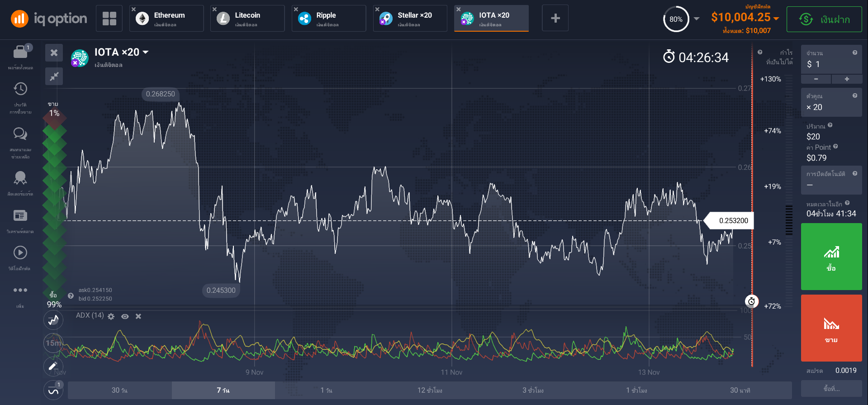Open chat and support icon

(x=20, y=133)
